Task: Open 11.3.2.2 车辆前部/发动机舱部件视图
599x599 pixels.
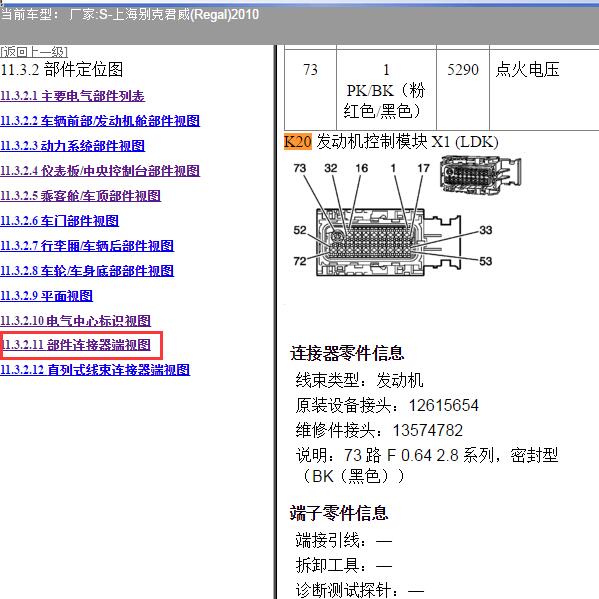Action: tap(100, 121)
